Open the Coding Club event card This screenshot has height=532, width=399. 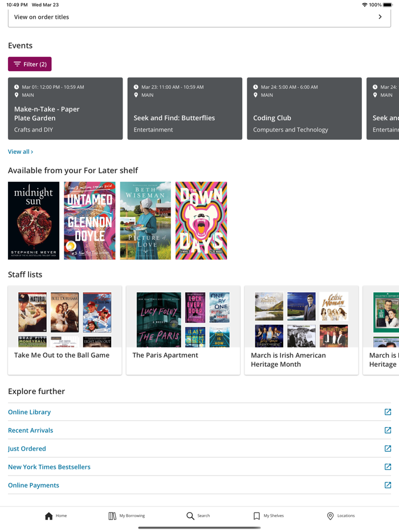pyautogui.click(x=304, y=109)
